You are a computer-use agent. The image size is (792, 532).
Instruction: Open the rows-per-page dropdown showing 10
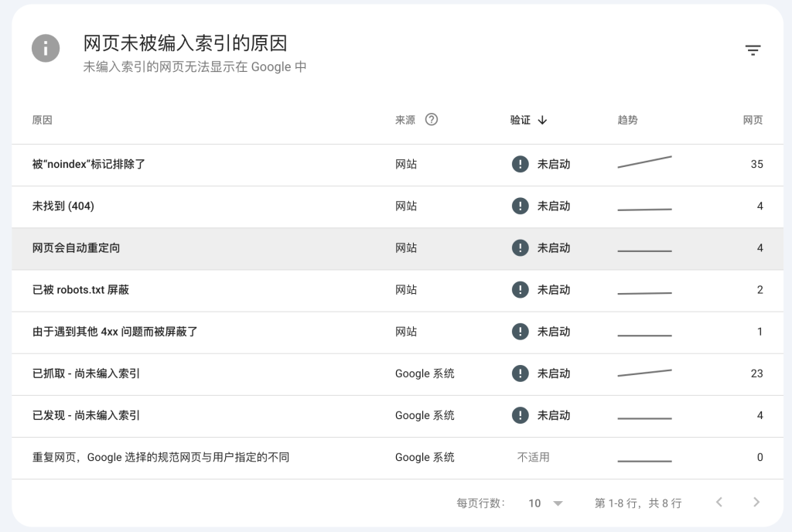[545, 503]
